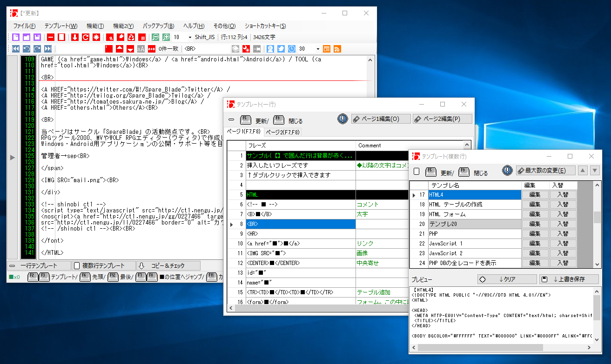Viewport: 611px width, 364px height.
Task: Click the red up-triangle search previous icon
Action: [120, 48]
